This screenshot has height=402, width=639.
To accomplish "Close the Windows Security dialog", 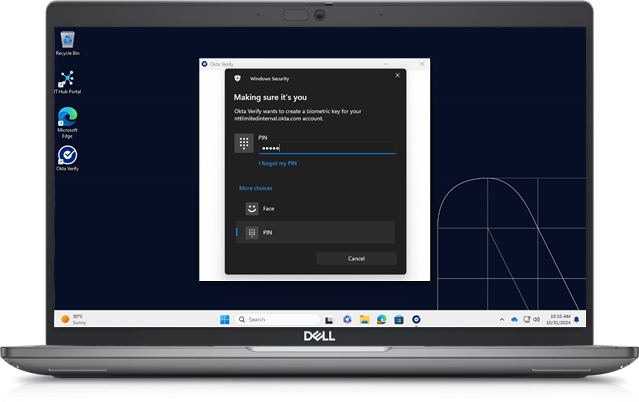I will [x=397, y=75].
